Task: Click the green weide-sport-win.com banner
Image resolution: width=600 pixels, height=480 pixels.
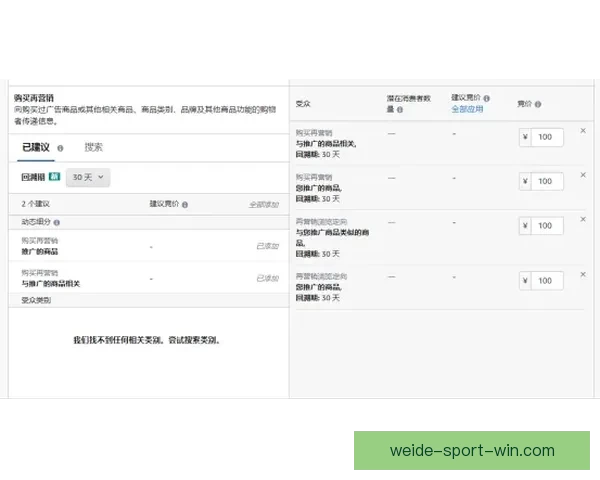Action: pyautogui.click(x=472, y=450)
